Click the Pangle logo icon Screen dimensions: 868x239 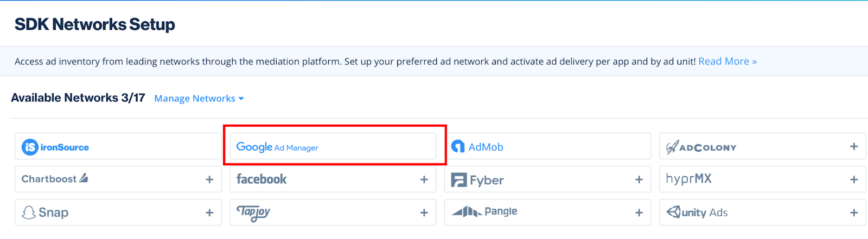[x=467, y=211]
